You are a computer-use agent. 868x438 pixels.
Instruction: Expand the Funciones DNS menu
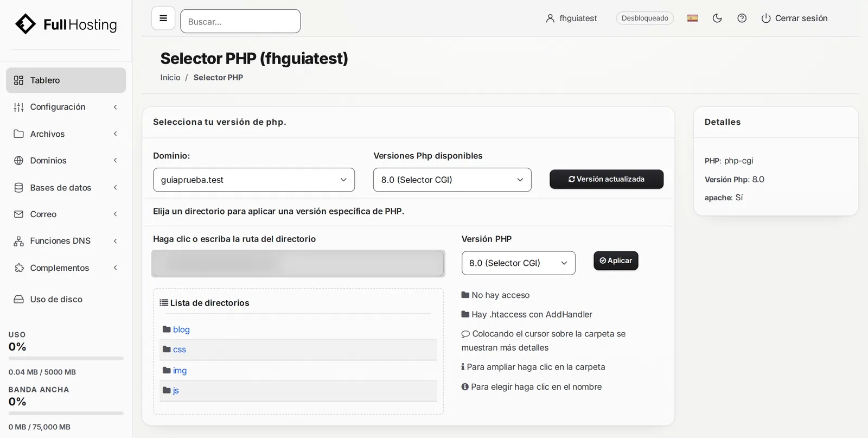[x=66, y=241]
